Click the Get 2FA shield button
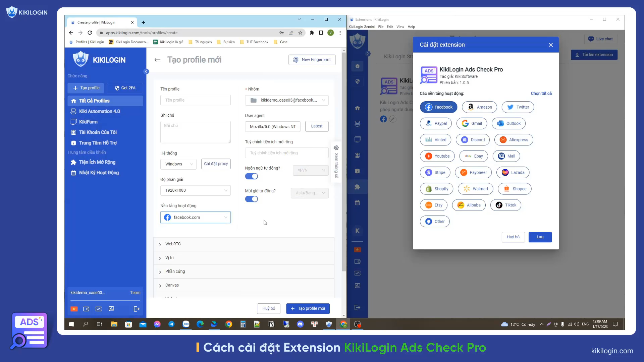 click(x=125, y=88)
